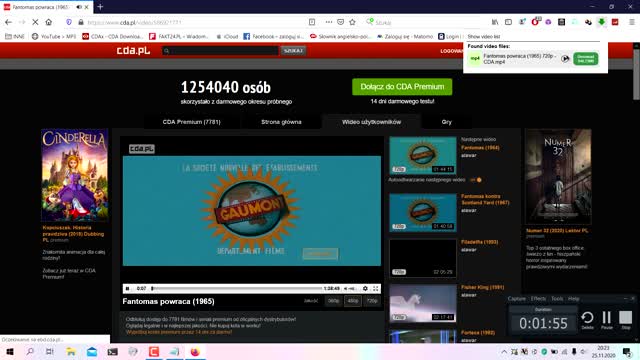Open Tools menu in recorder window

tap(557, 299)
